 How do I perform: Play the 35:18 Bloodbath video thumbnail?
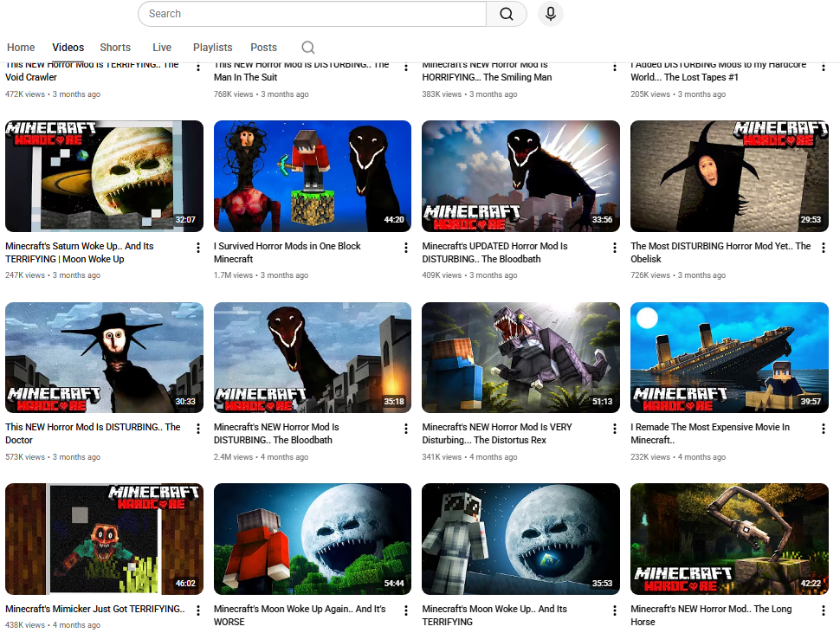tap(313, 358)
